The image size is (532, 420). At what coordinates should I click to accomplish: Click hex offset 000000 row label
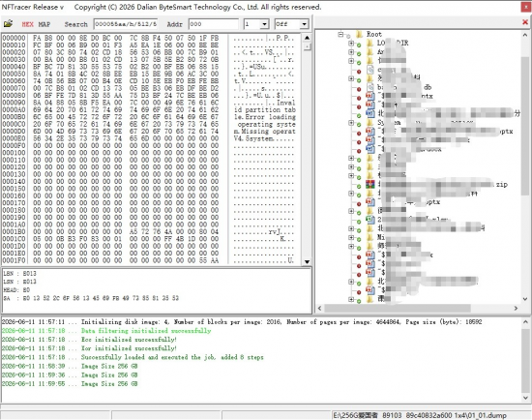pos(14,38)
